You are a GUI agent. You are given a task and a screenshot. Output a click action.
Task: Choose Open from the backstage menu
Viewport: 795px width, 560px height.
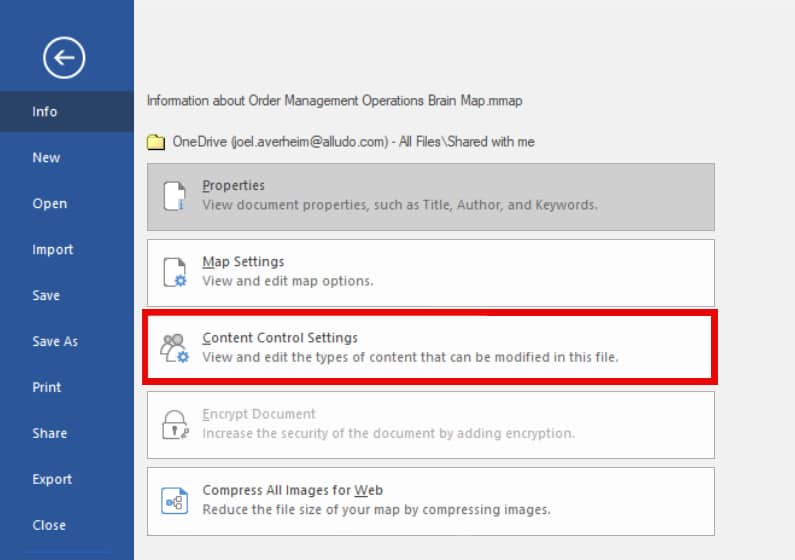pyautogui.click(x=49, y=204)
